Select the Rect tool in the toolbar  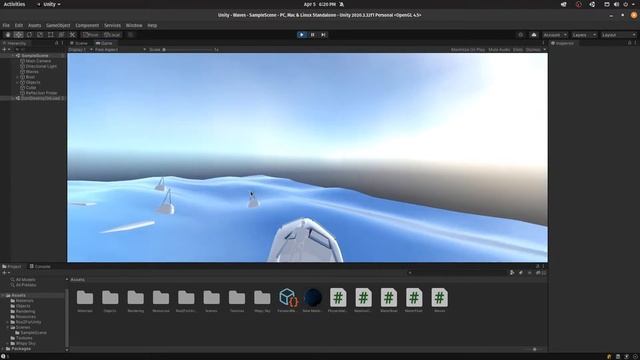(x=51, y=35)
